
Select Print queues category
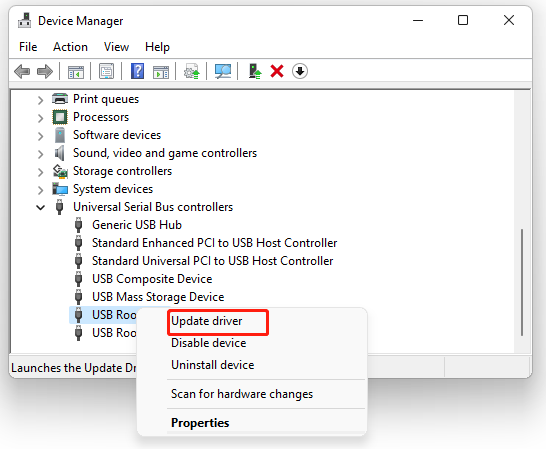(x=106, y=99)
